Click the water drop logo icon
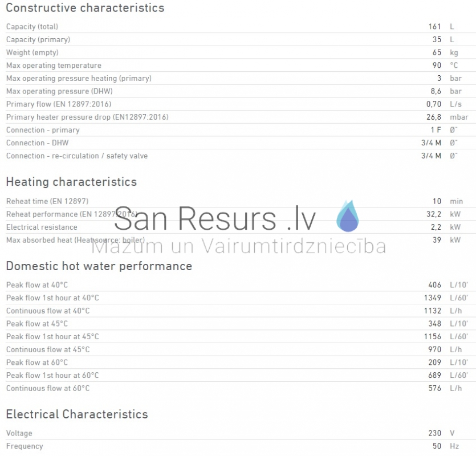The height and width of the screenshot is (456, 476). tap(348, 216)
